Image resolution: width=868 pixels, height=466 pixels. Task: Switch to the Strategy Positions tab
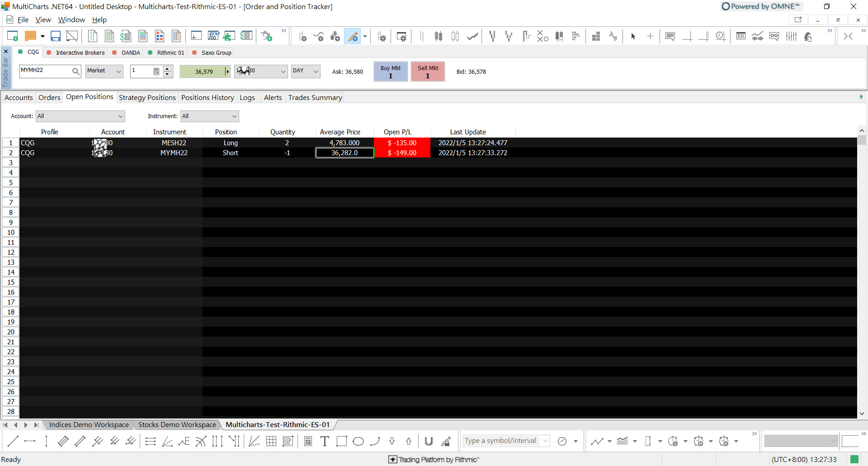click(147, 98)
